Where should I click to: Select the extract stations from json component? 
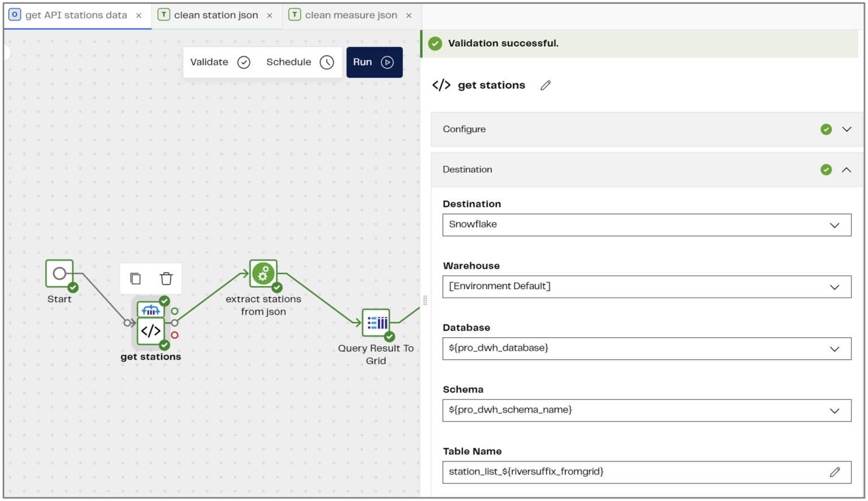tap(263, 273)
